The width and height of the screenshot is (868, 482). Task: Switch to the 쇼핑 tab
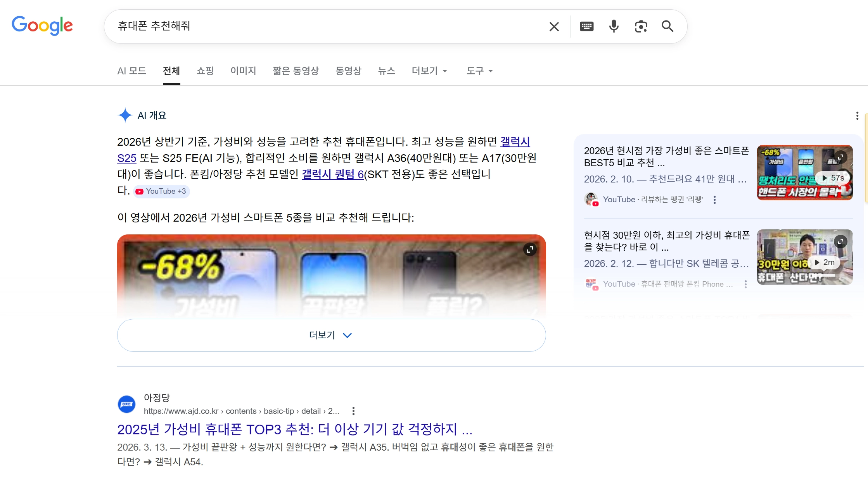(205, 71)
